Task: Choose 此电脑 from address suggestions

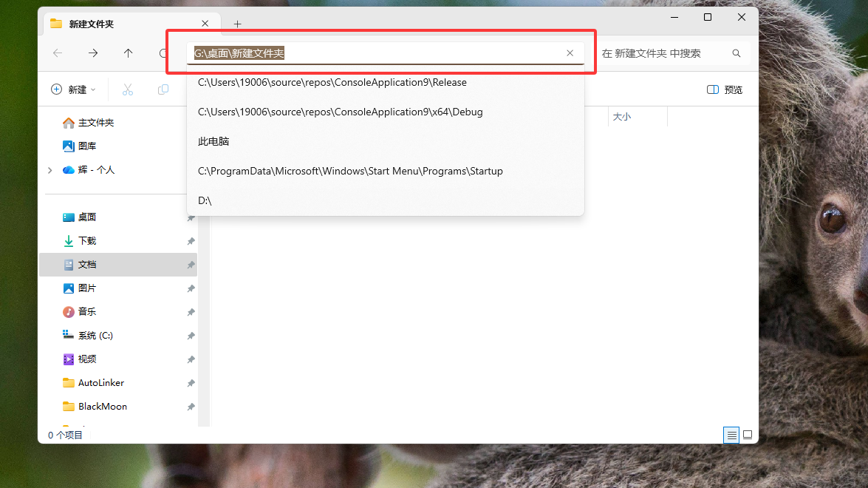Action: click(213, 141)
